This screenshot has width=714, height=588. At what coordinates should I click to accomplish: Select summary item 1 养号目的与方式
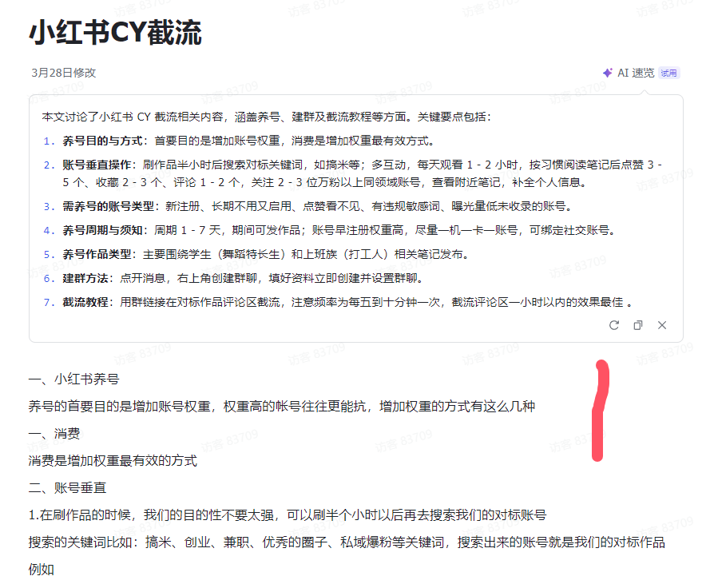pyautogui.click(x=105, y=141)
